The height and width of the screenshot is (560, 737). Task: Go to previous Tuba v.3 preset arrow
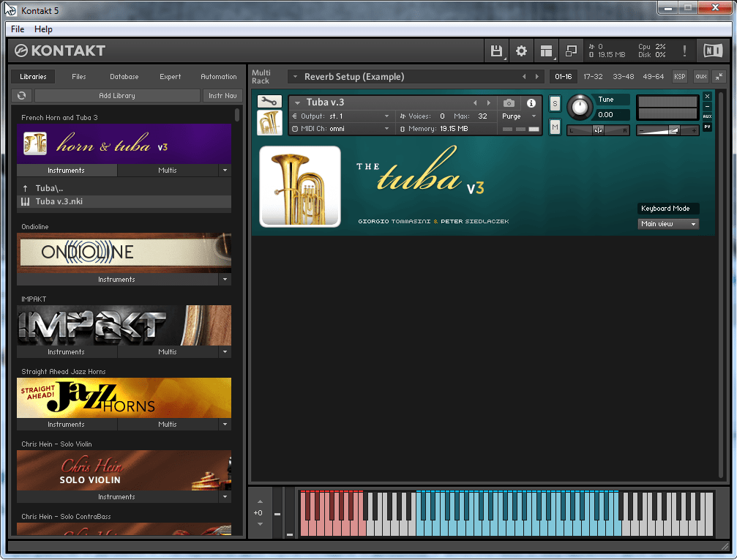475,102
